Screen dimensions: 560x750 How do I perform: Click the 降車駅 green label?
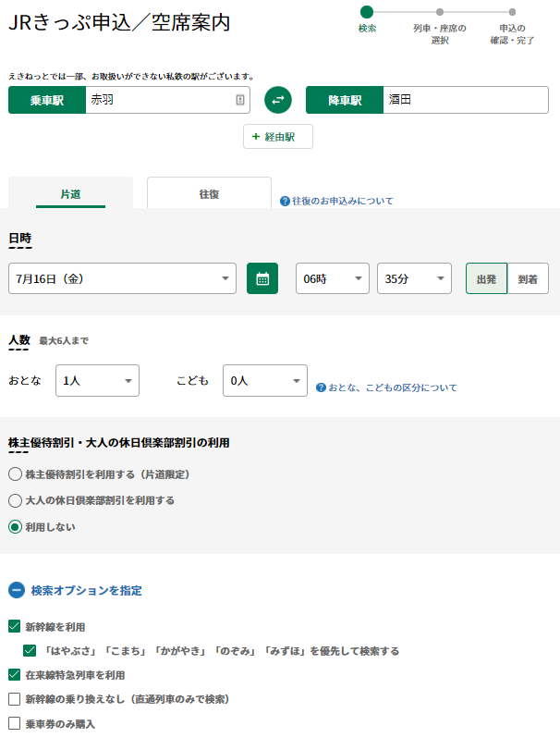(x=345, y=100)
